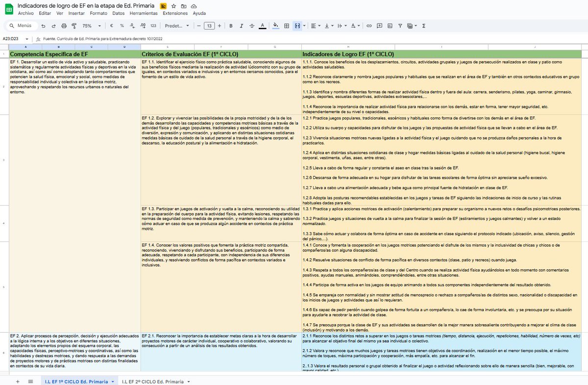The width and height of the screenshot is (588, 385).
Task: Decrease decimal places
Action: [132, 25]
